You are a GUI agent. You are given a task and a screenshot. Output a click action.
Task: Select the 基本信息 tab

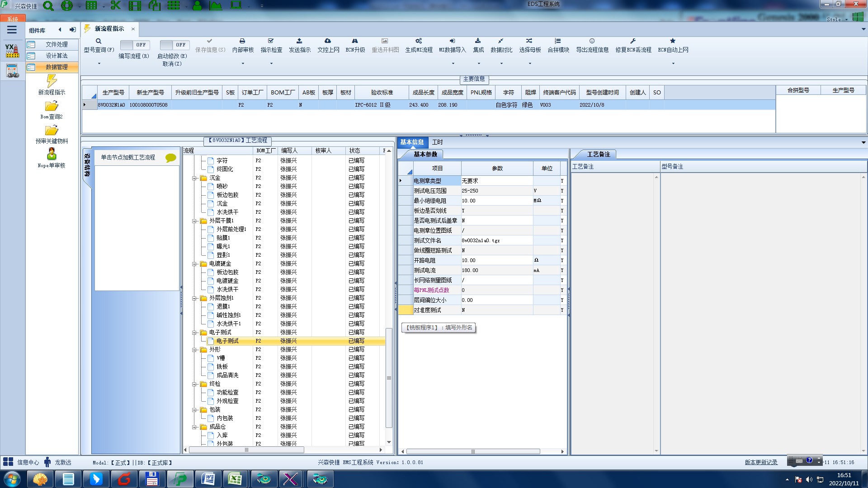tap(412, 142)
